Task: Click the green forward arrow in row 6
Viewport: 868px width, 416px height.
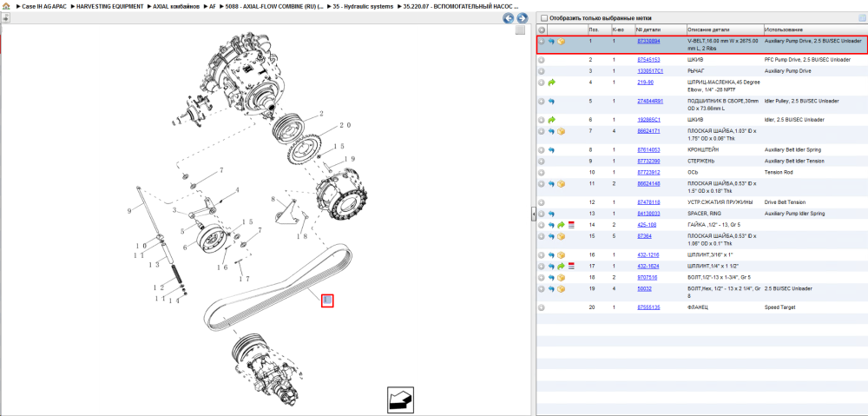Action: [x=551, y=120]
